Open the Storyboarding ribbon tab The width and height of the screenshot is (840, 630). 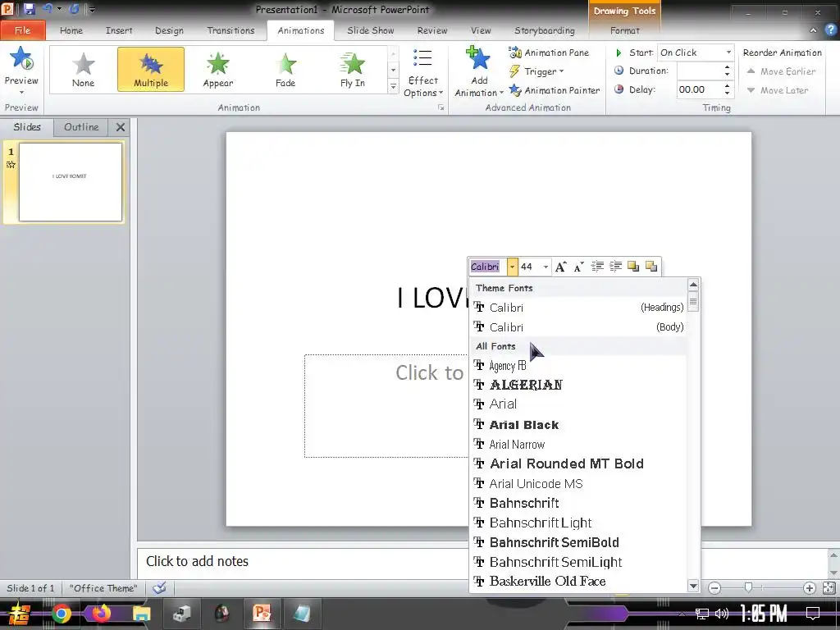[545, 30]
